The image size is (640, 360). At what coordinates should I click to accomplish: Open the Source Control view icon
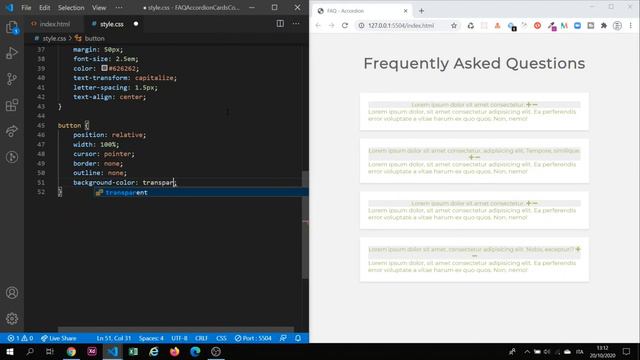pos(12,79)
